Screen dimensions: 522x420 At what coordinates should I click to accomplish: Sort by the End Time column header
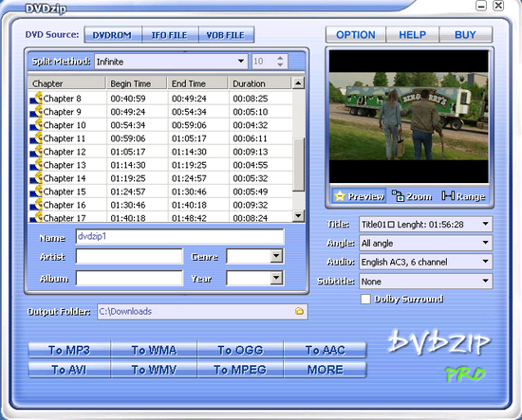tap(197, 83)
